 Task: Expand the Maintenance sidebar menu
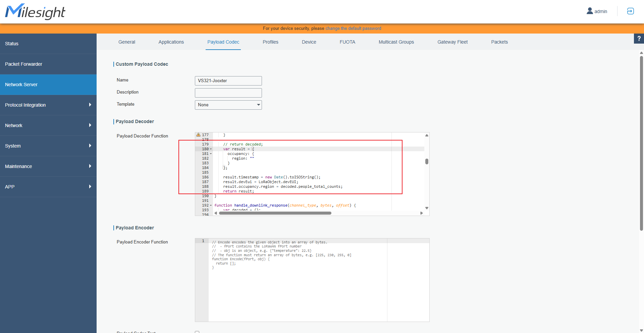pyautogui.click(x=48, y=166)
